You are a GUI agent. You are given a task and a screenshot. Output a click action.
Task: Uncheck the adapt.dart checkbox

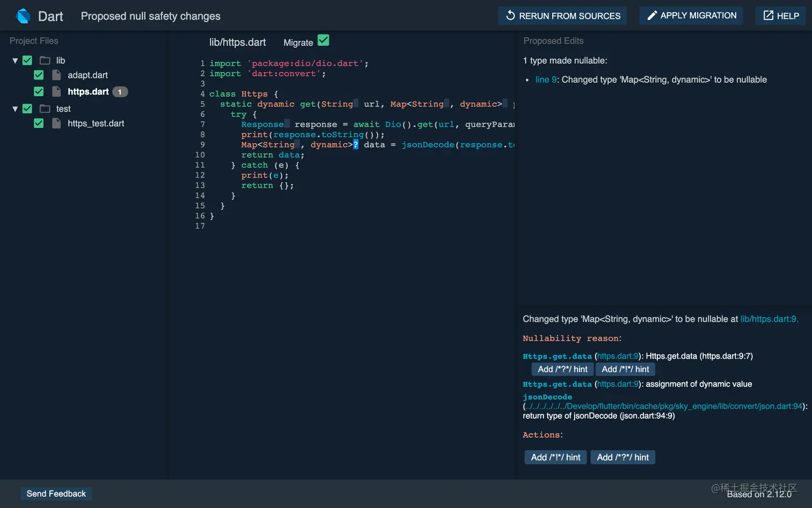tap(39, 75)
